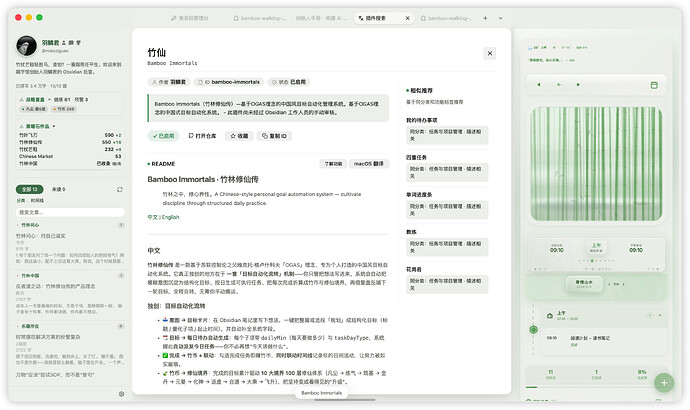Screen dimensions: 690x410
Task: Click the macOS 翻译 button
Action: pyautogui.click(x=369, y=164)
